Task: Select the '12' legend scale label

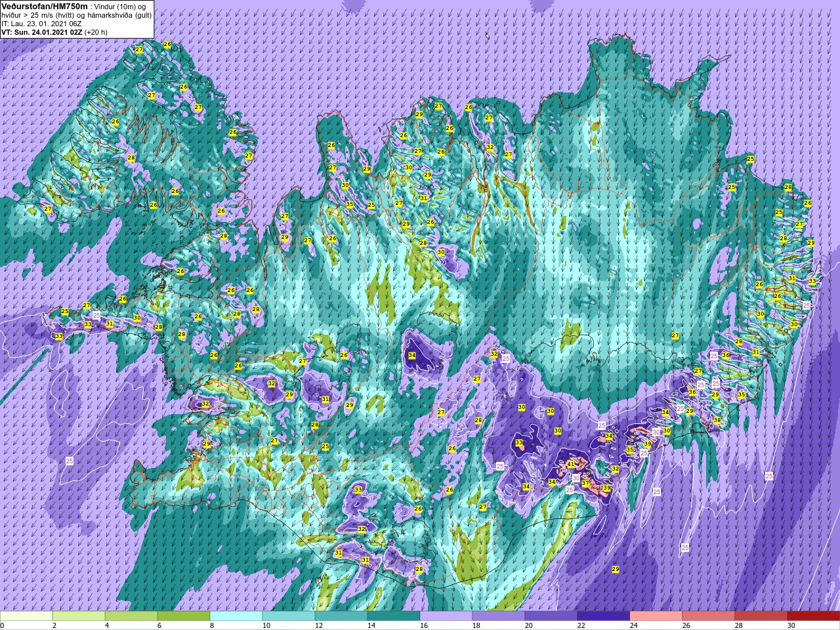Action: pos(318,625)
